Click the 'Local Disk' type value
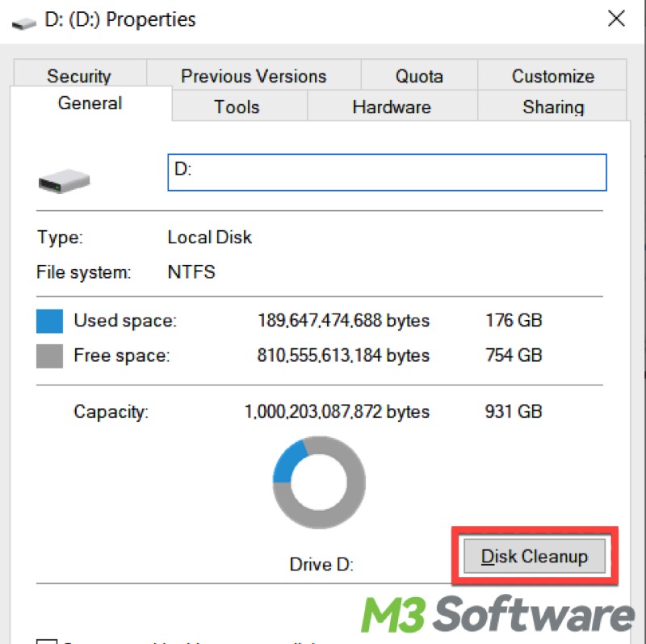 (x=210, y=237)
